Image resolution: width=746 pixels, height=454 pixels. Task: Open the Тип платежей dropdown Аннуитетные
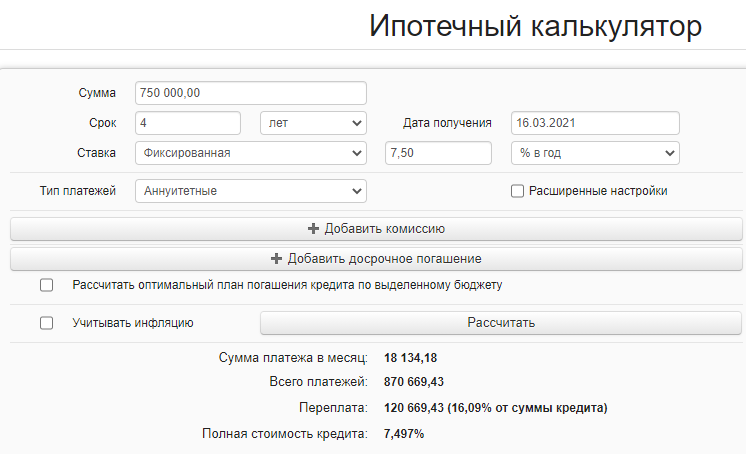[x=250, y=191]
